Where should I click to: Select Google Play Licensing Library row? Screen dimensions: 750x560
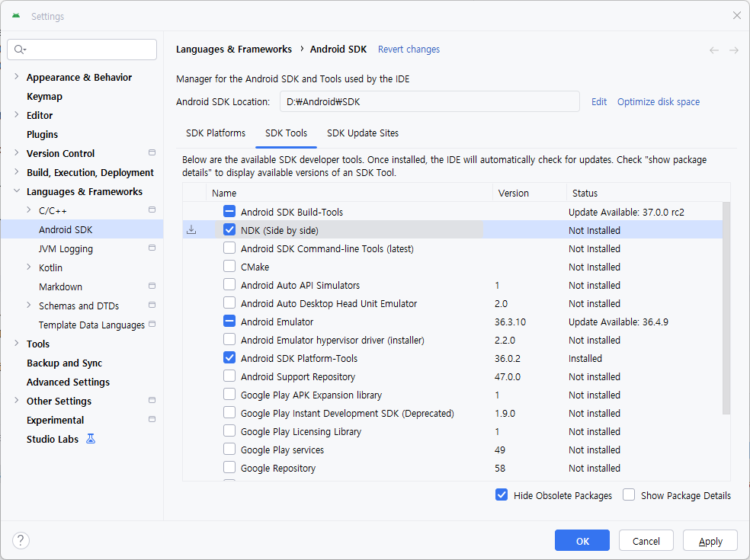pos(453,431)
